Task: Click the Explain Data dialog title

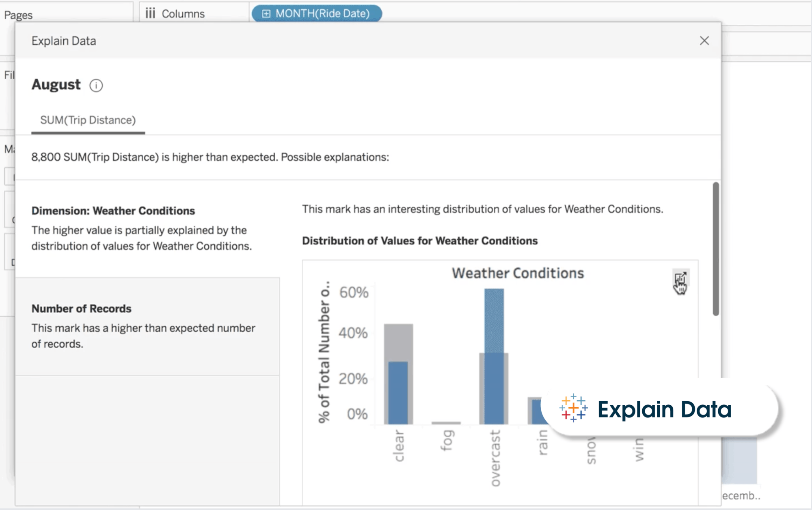Action: [x=64, y=41]
